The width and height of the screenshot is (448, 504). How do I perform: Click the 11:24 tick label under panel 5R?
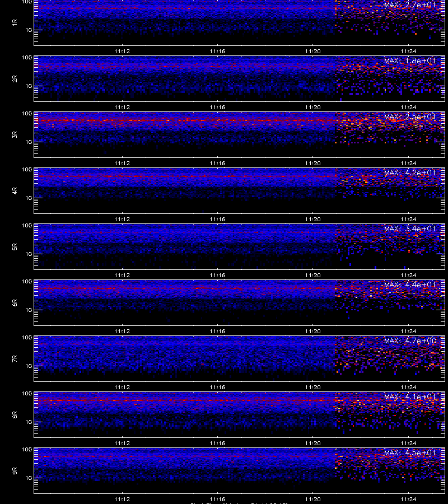[408, 276]
